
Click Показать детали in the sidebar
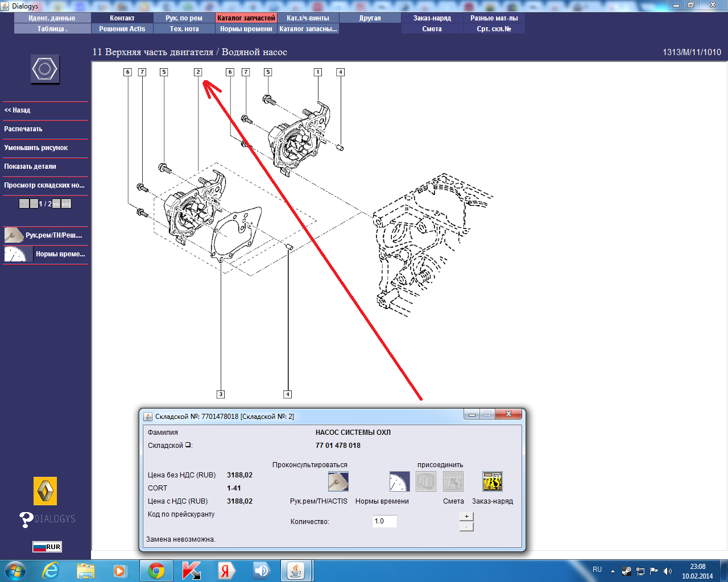click(x=45, y=167)
